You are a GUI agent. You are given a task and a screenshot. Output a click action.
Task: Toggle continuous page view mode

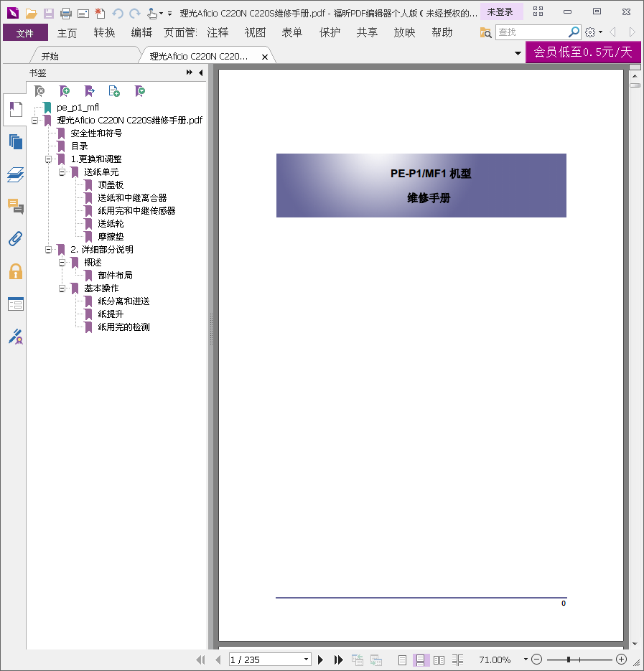[x=420, y=660]
